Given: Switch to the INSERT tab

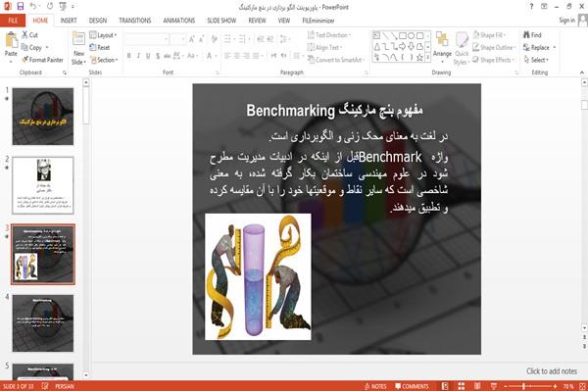Looking at the screenshot, I should [69, 21].
